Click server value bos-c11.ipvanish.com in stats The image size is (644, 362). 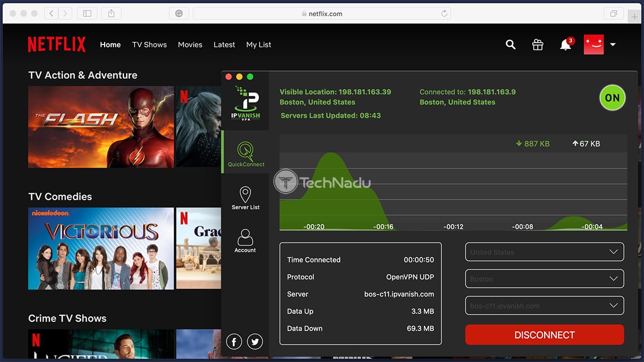(x=399, y=294)
